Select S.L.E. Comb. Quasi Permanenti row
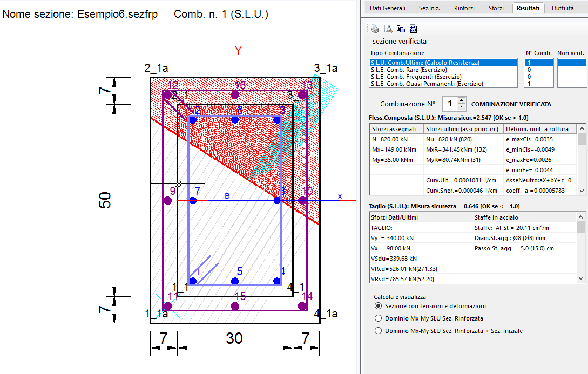Screen dimensions: 588x374 [x=443, y=84]
